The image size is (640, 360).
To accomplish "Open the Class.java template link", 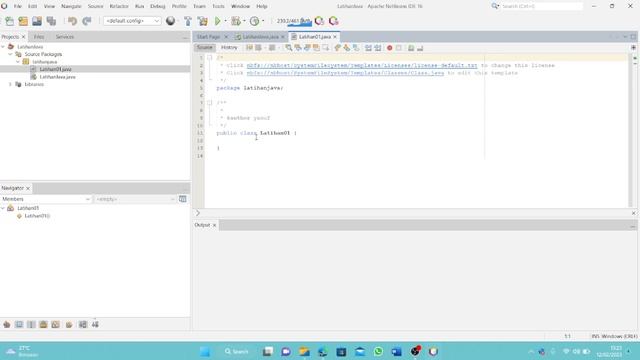I will [x=345, y=73].
